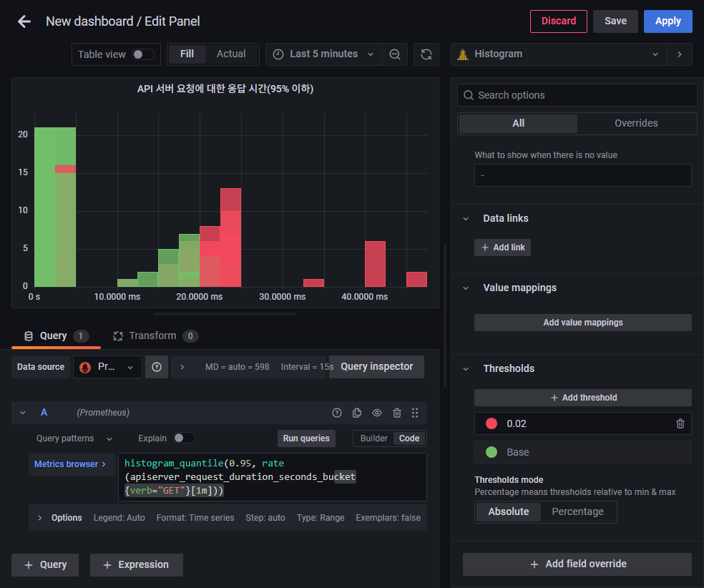The width and height of the screenshot is (704, 588).
Task: Open Prometheus data source dropdown
Action: [x=108, y=367]
